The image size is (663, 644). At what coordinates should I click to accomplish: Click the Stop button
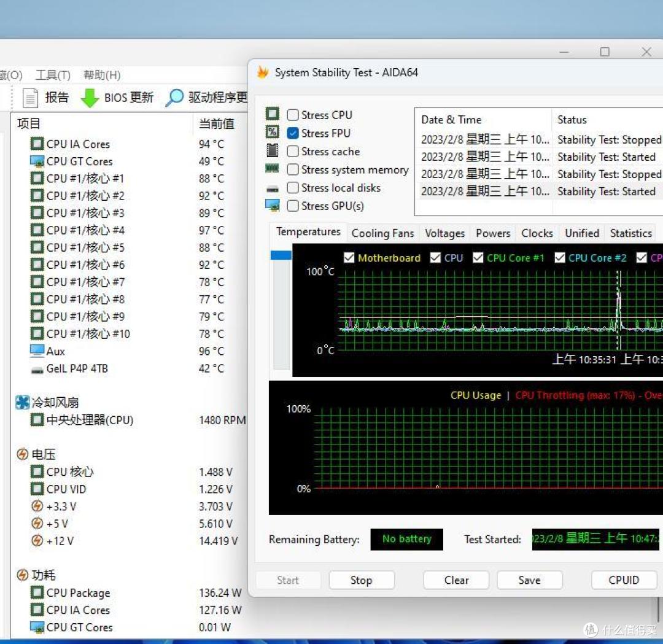point(362,580)
